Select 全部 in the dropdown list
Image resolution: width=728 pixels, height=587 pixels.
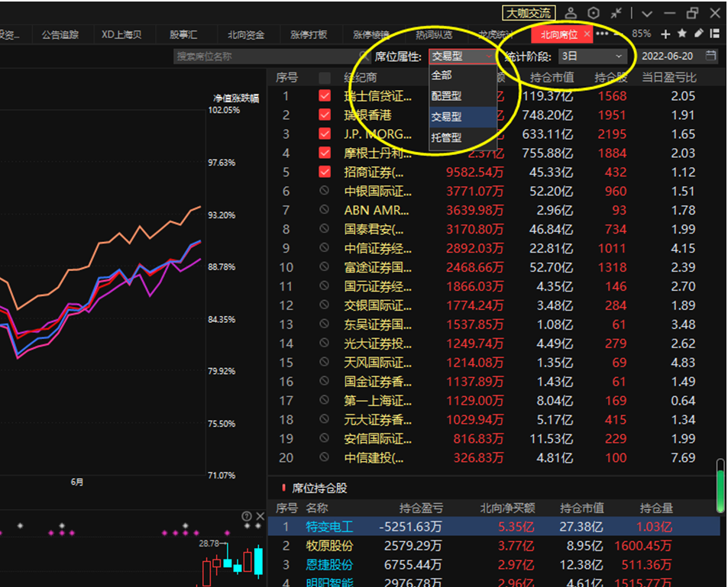[463, 75]
